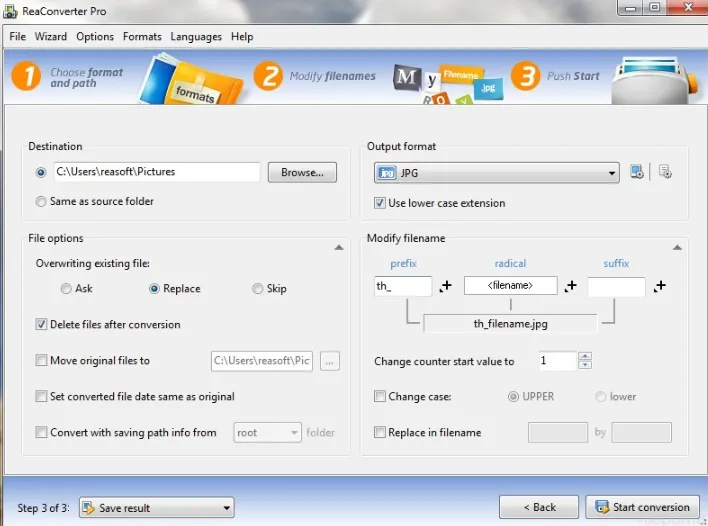Viewport: 708px width, 526px height.
Task: Open the root folder dropdown
Action: pos(267,433)
